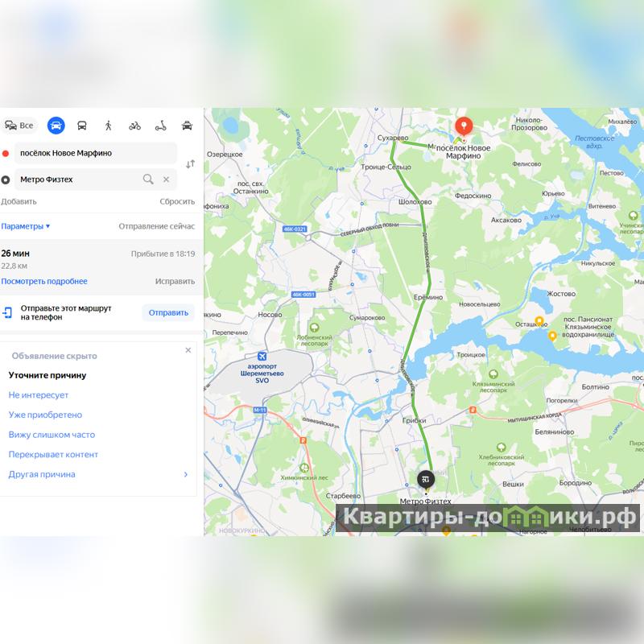
Task: Edit посёлок Новое Марфино start field
Action: [x=95, y=153]
